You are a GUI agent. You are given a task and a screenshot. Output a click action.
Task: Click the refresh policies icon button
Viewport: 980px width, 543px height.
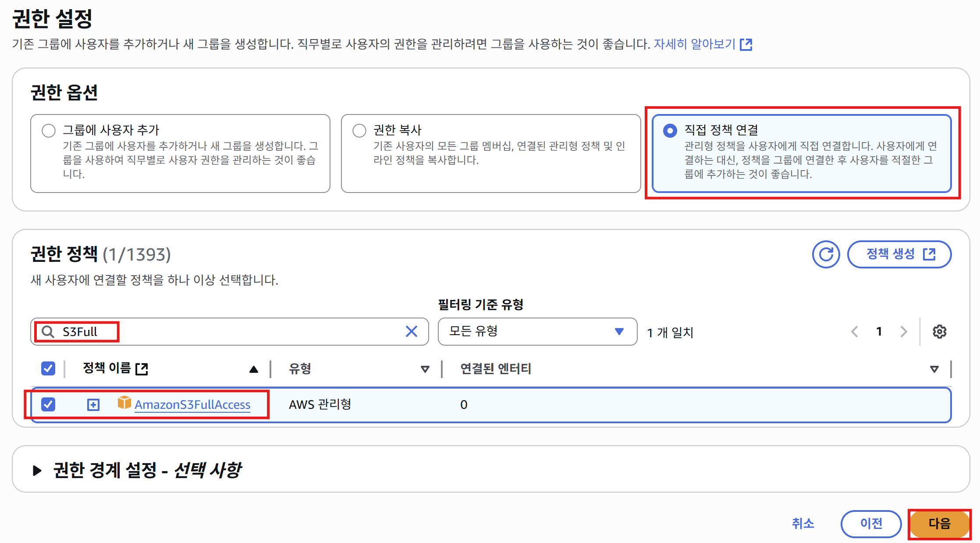tap(826, 254)
